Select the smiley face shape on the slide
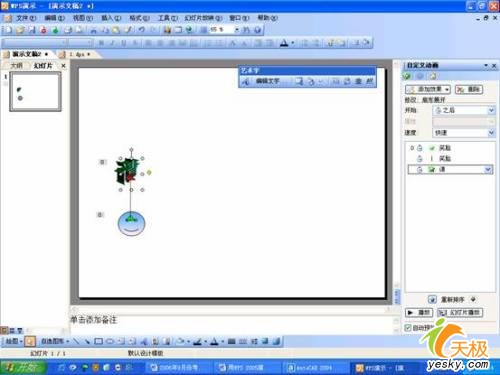The width and height of the screenshot is (500, 375). tap(131, 223)
